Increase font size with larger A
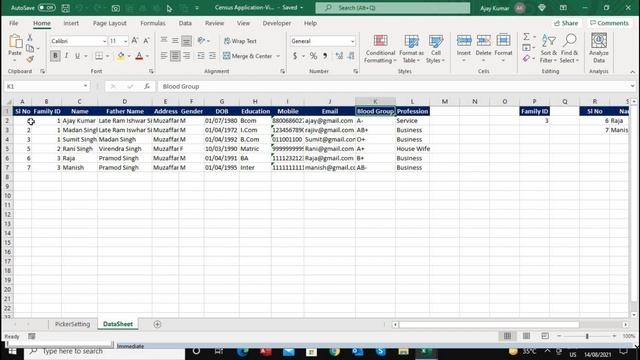Image resolution: width=640 pixels, height=360 pixels. point(135,41)
